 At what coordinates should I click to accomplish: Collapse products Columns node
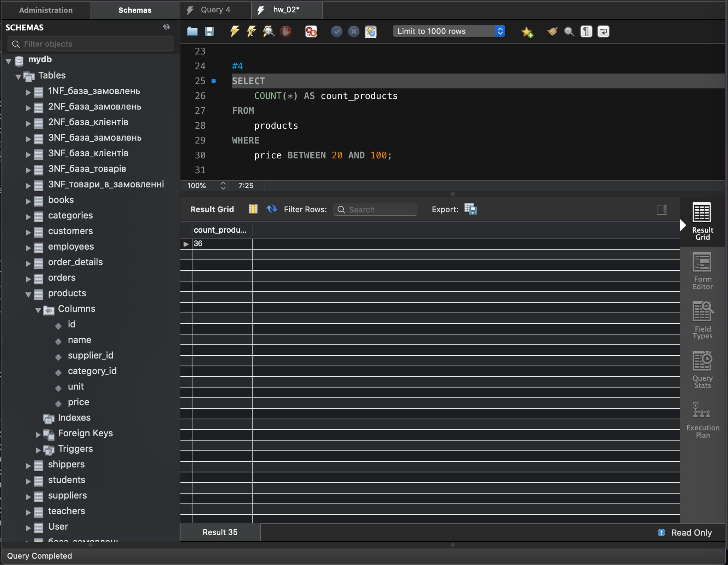point(38,310)
